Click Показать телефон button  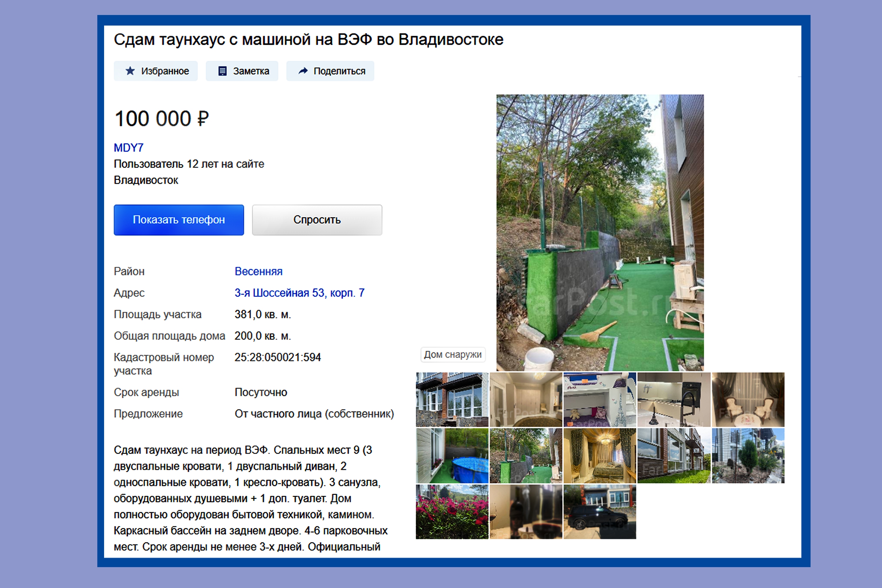click(179, 220)
